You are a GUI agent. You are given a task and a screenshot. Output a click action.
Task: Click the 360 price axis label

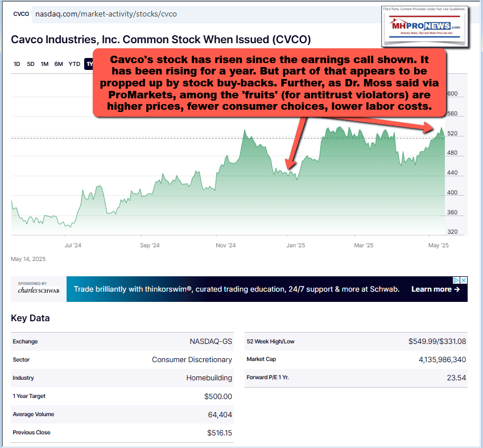click(x=452, y=212)
